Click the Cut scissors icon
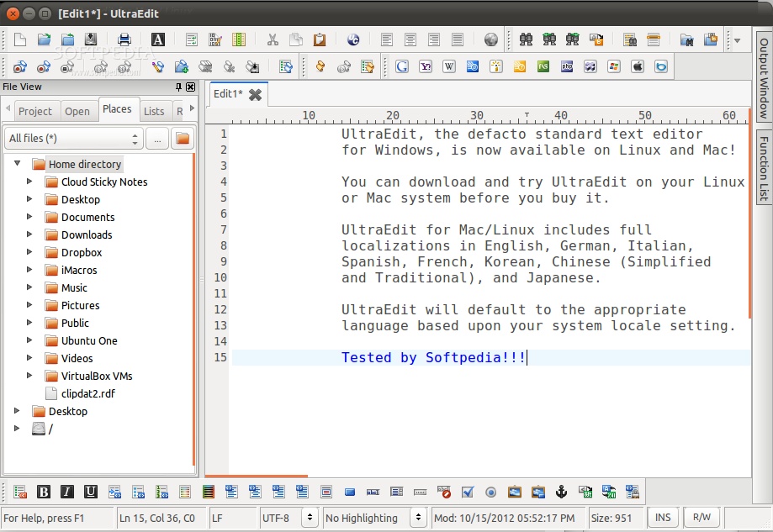This screenshot has width=773, height=532. 273,40
